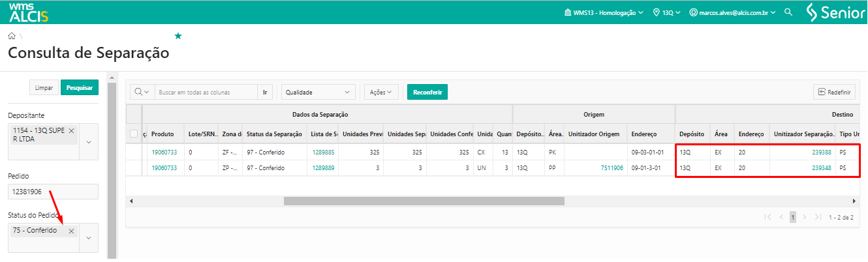Remove the 1154 - 13Q SUPER LTDA chip
The width and height of the screenshot is (868, 262).
click(x=72, y=131)
